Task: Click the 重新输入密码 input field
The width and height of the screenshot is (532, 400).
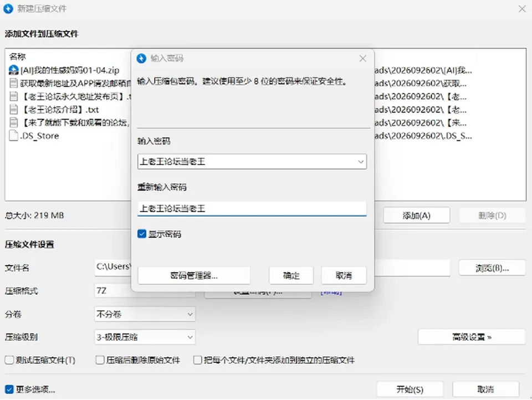Action: coord(252,209)
